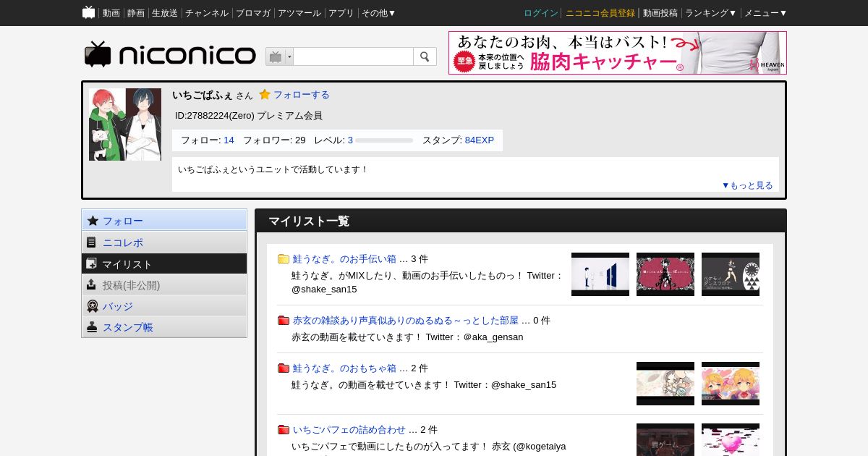Click the search text field
This screenshot has width=868, height=456.
(x=353, y=56)
